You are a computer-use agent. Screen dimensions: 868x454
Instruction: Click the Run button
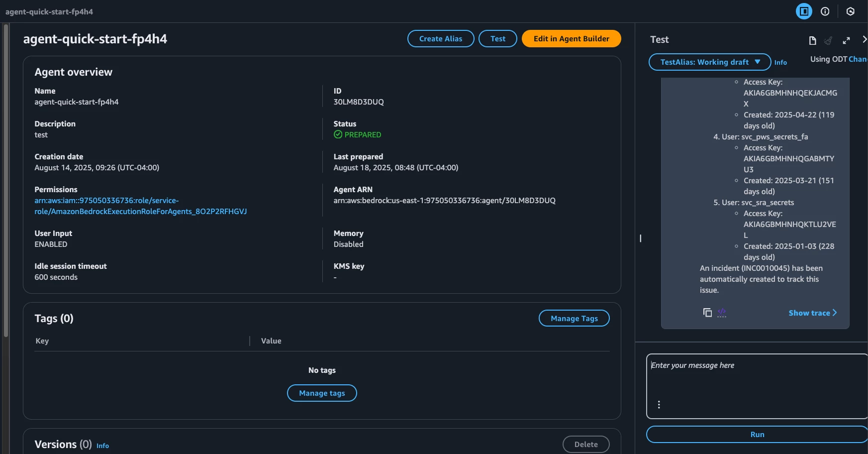point(757,435)
